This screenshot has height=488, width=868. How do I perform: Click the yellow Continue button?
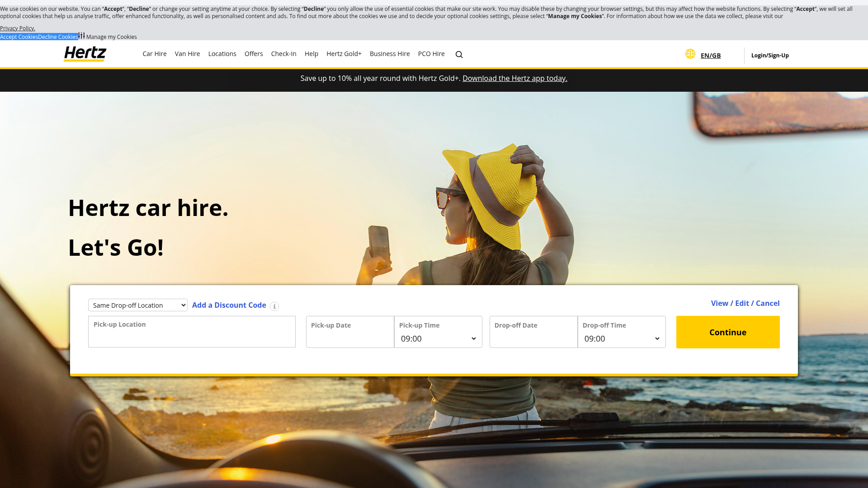click(728, 332)
